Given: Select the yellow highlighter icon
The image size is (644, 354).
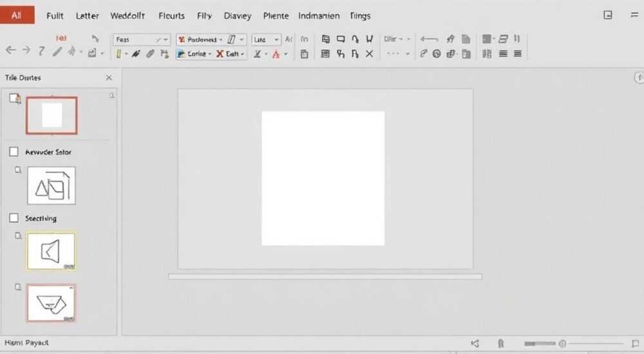Looking at the screenshot, I should tap(118, 54).
